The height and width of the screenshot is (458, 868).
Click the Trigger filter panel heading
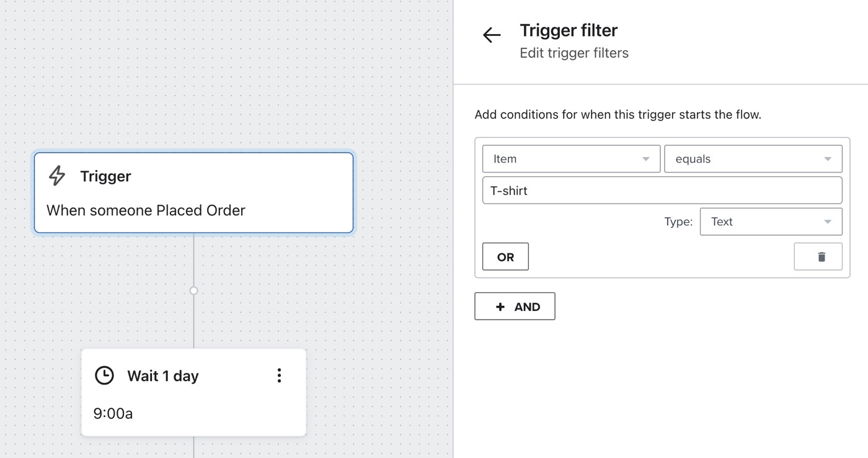[569, 30]
